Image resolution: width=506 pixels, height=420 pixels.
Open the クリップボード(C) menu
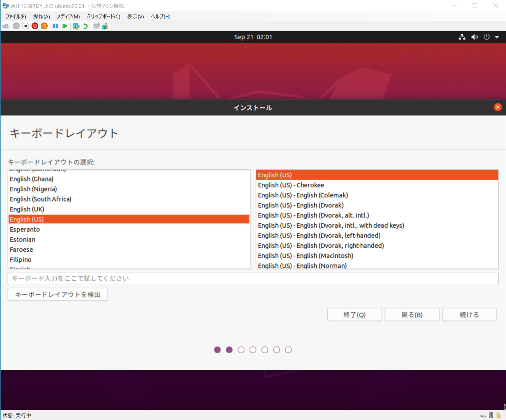[x=103, y=16]
